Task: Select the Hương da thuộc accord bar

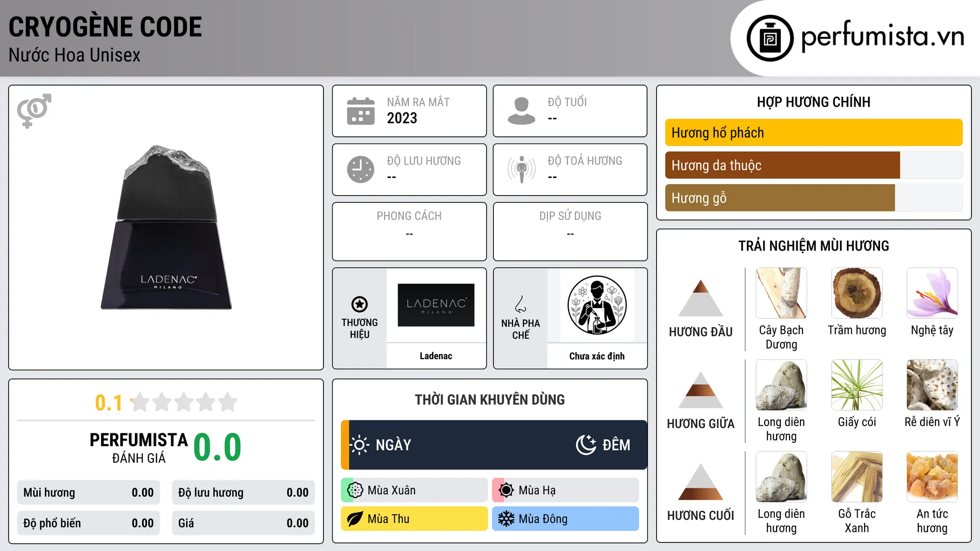Action: (813, 165)
